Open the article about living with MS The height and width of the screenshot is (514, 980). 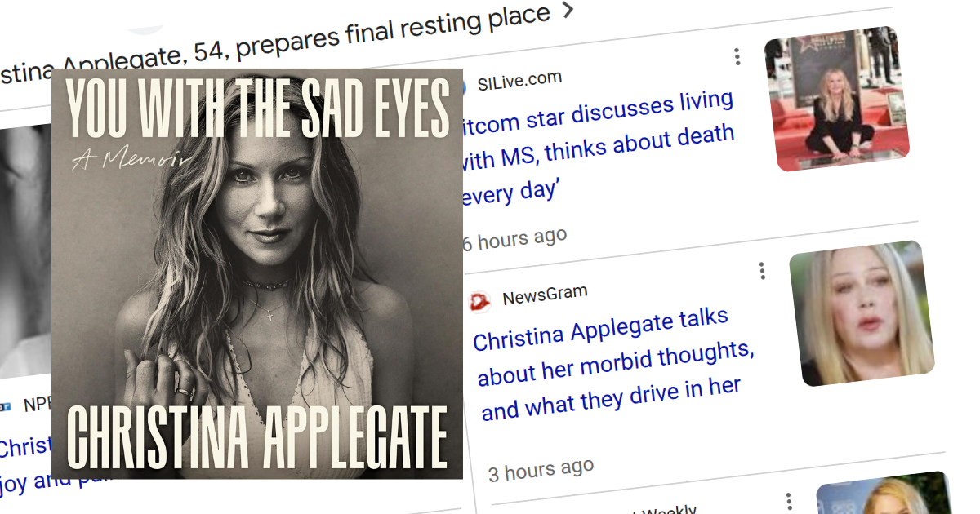(x=596, y=147)
